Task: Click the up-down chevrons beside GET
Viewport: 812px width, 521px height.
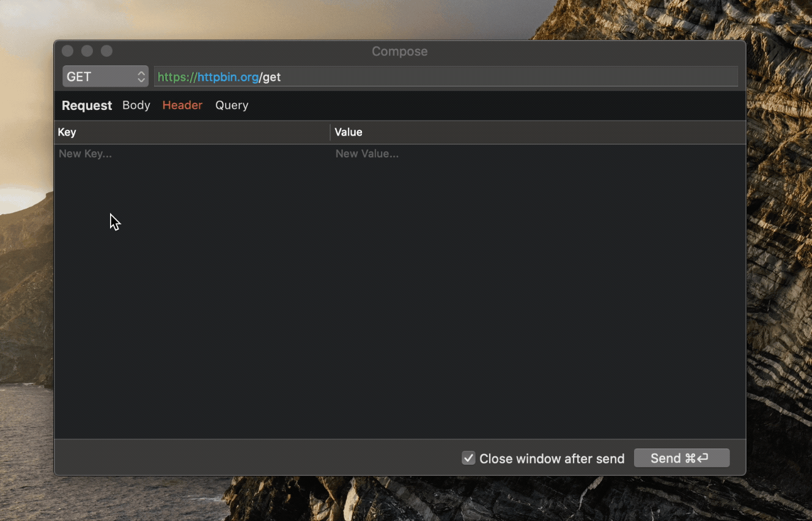Action: coord(141,76)
